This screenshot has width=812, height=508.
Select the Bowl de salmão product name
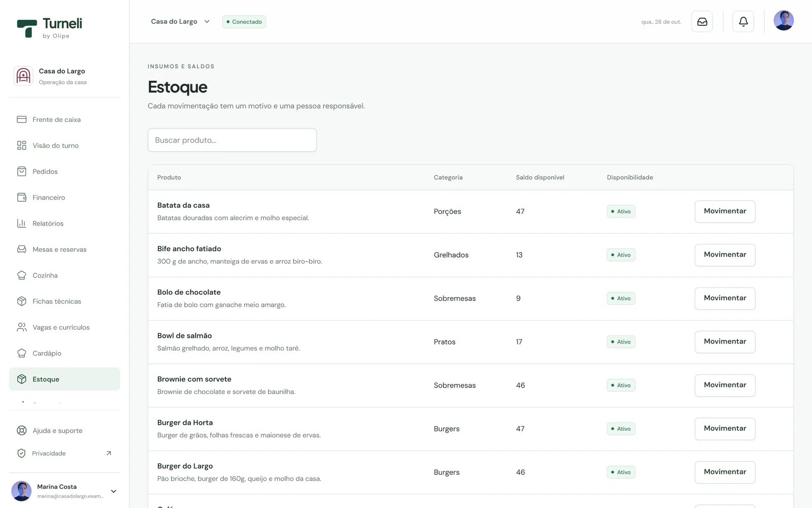(185, 336)
